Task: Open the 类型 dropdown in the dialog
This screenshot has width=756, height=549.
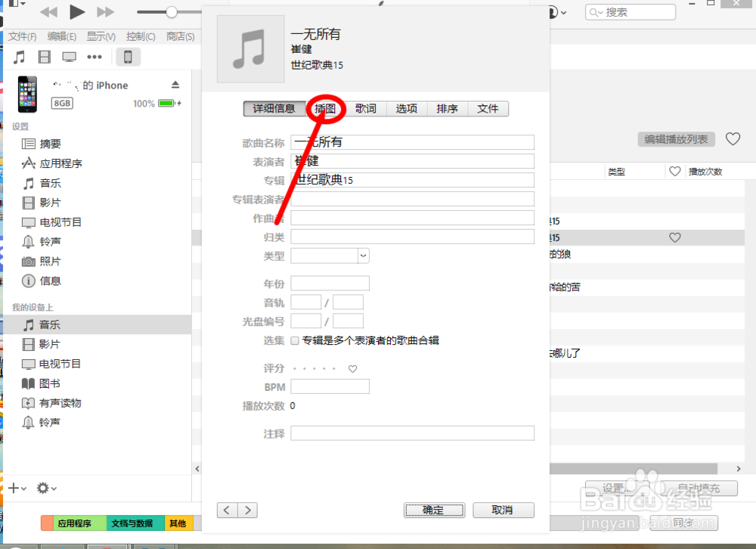Action: point(364,256)
